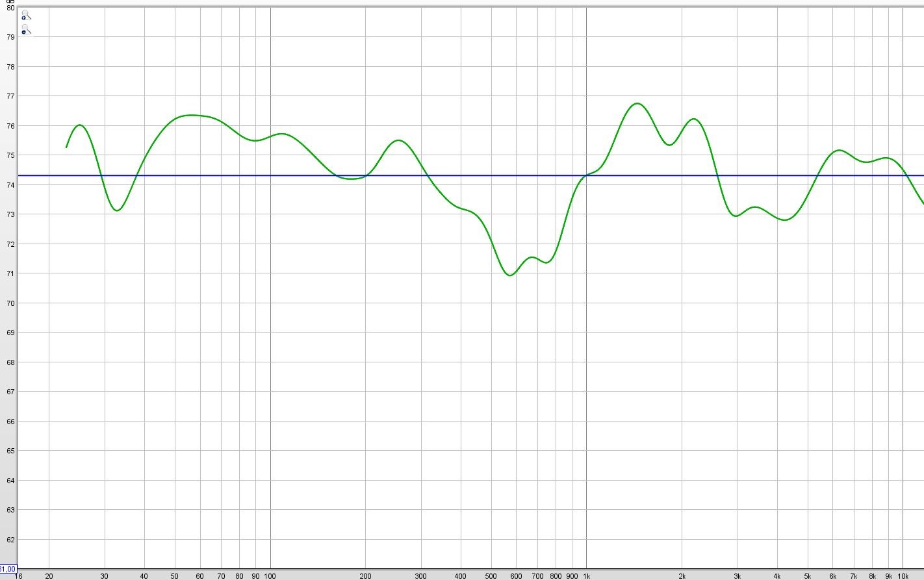Click the 100 label on frequency axis

(x=270, y=576)
